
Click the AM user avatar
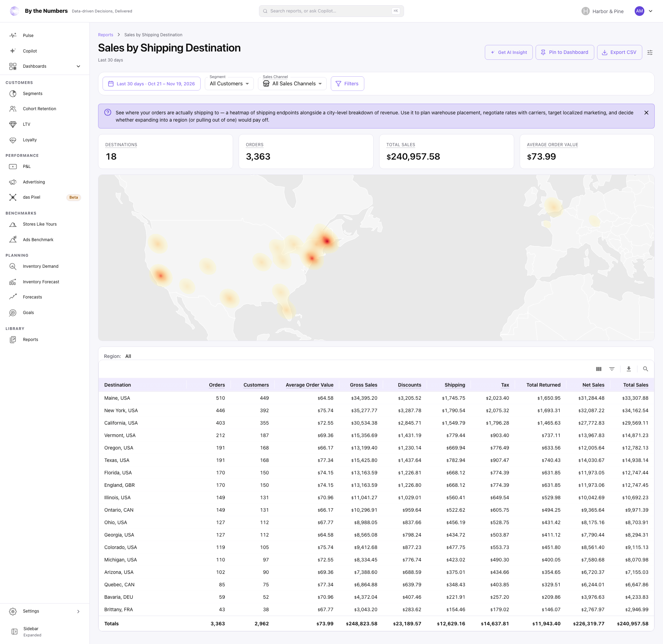tap(640, 11)
